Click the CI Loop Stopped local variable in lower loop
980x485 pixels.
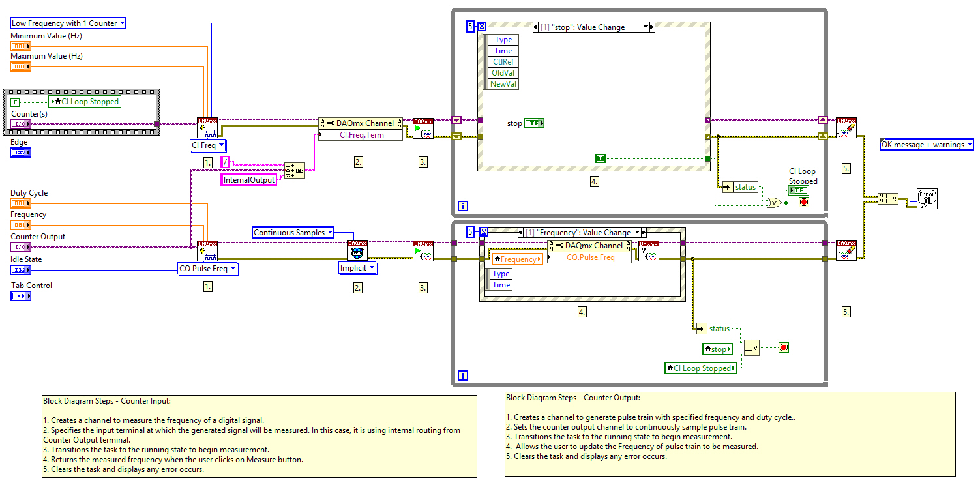coord(701,368)
